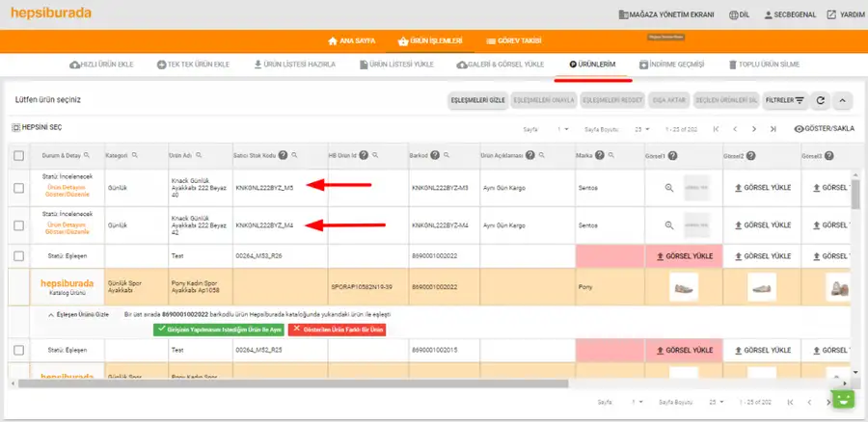Open the Ürün Listesi Yükle tab

(x=396, y=65)
